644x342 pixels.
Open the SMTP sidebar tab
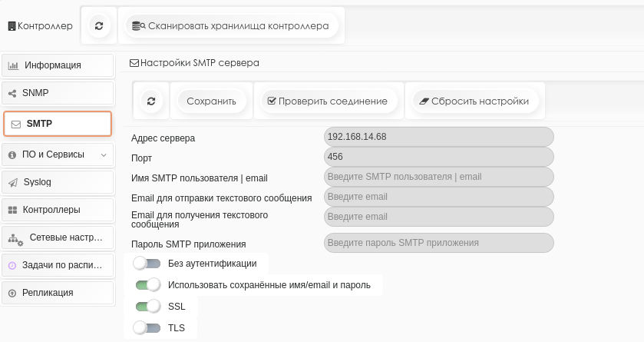(x=58, y=124)
